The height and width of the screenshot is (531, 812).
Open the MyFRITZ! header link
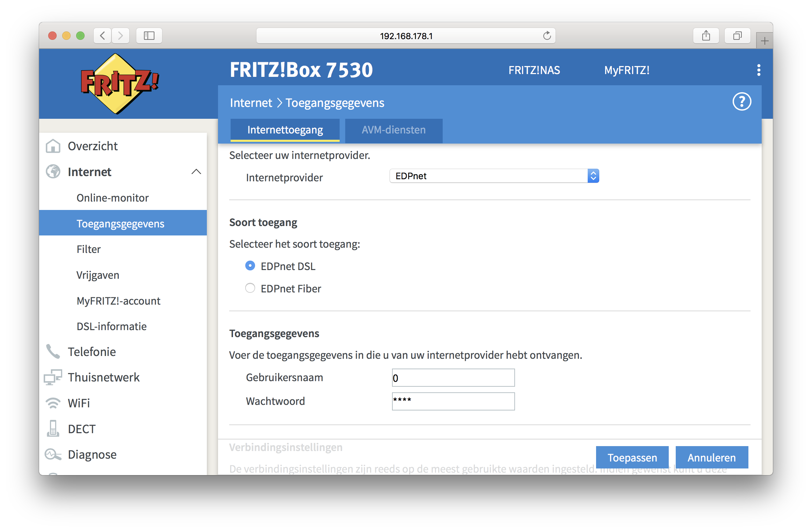point(627,70)
